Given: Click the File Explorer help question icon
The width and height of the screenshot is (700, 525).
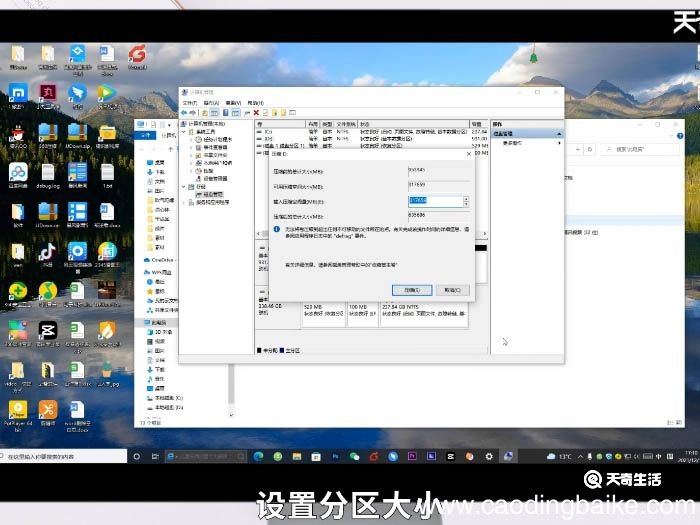Looking at the screenshot, I should point(680,136).
